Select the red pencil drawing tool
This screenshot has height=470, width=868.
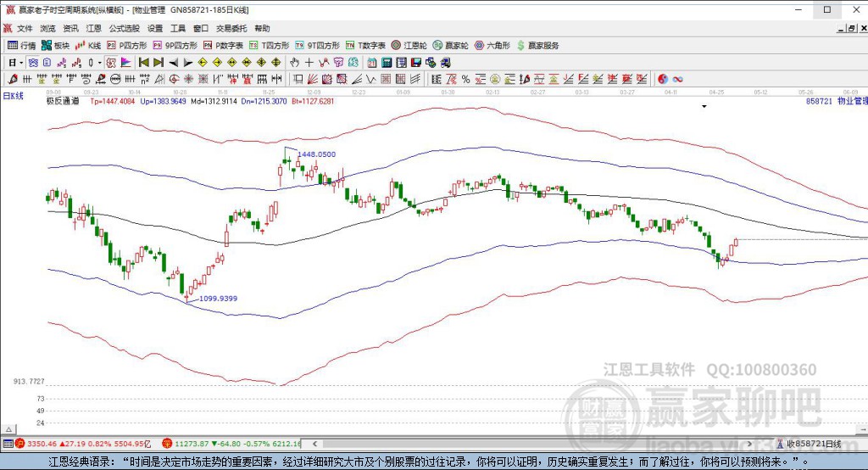pyautogui.click(x=12, y=79)
